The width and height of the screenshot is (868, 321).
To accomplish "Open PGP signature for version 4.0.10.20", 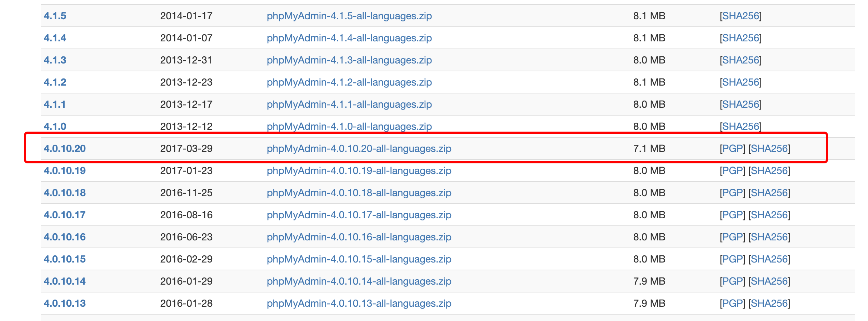I will coord(733,148).
